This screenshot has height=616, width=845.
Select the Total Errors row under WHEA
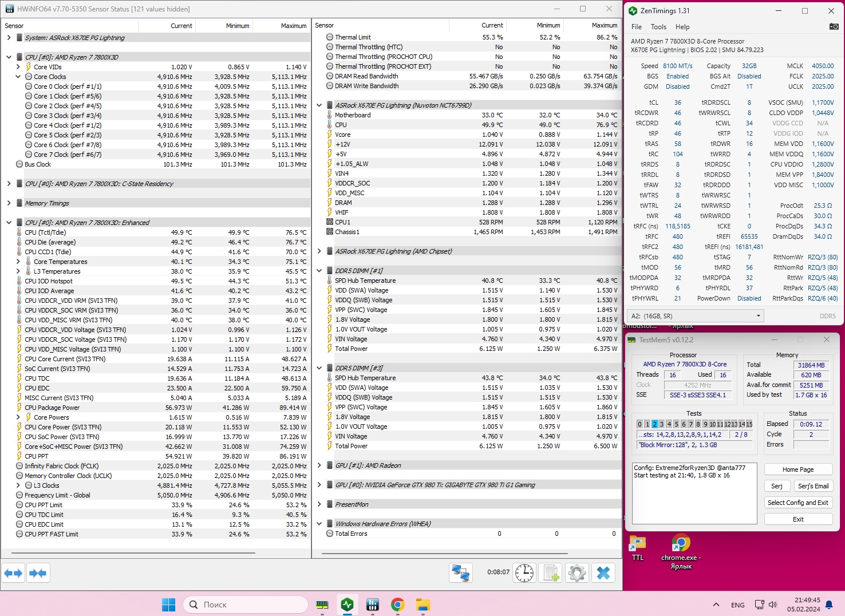pos(467,534)
